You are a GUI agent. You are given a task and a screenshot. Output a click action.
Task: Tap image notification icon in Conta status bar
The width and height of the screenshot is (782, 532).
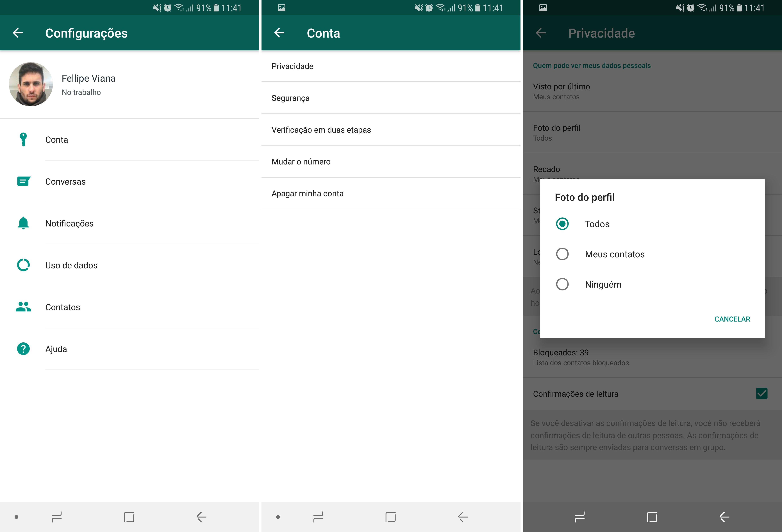point(282,8)
